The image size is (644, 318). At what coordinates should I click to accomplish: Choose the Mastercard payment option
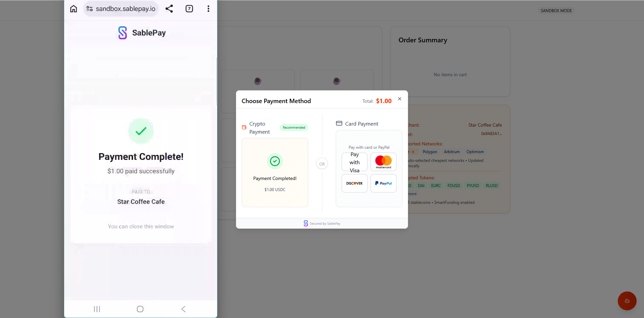384,162
